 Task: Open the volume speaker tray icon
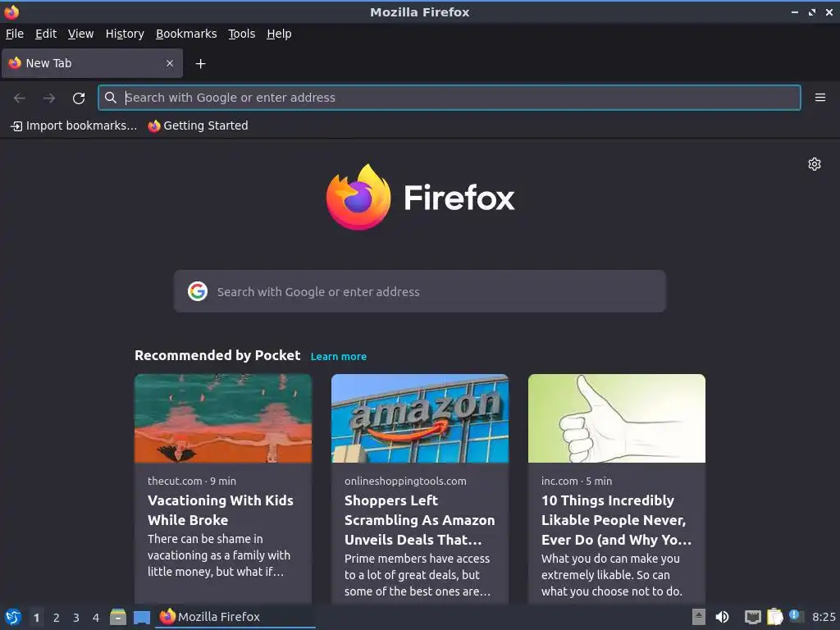(x=723, y=617)
